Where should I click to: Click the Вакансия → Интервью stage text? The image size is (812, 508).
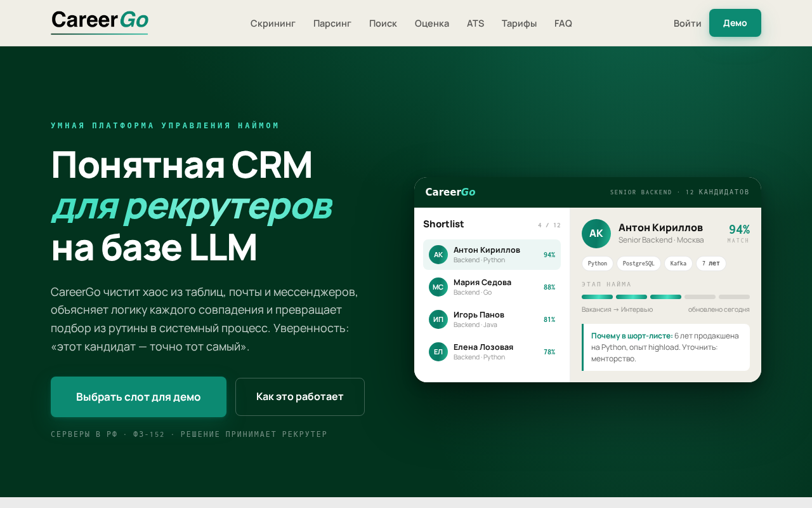coord(617,309)
